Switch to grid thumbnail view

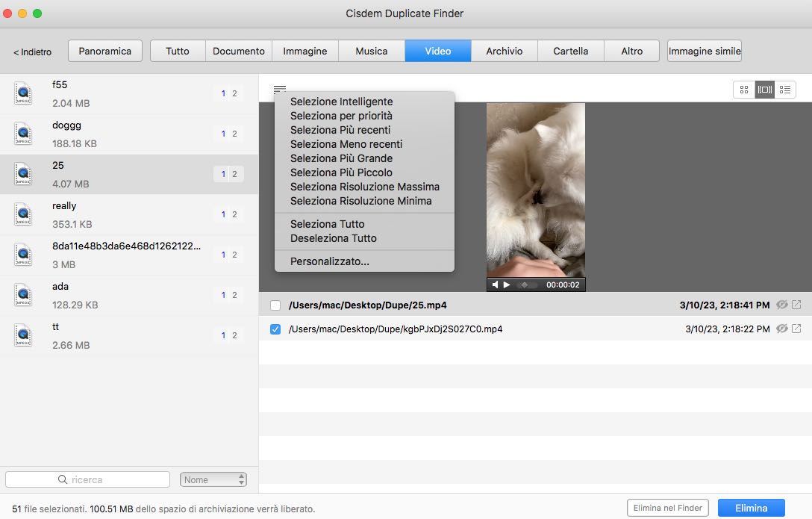point(743,90)
